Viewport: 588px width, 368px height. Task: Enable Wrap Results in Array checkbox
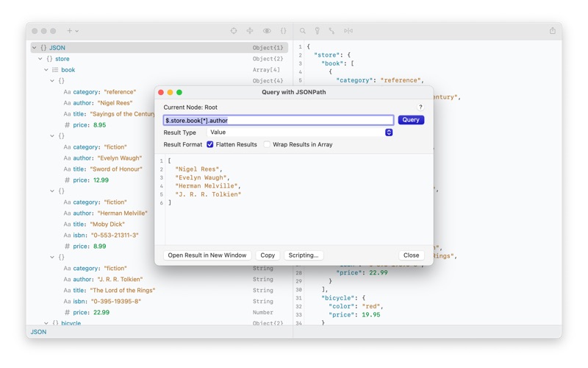(x=267, y=144)
